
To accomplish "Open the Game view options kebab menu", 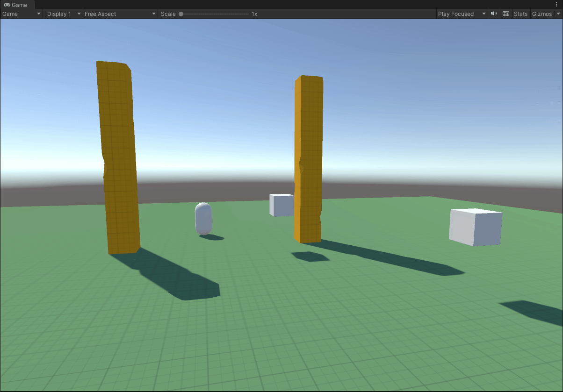I will pyautogui.click(x=556, y=4).
